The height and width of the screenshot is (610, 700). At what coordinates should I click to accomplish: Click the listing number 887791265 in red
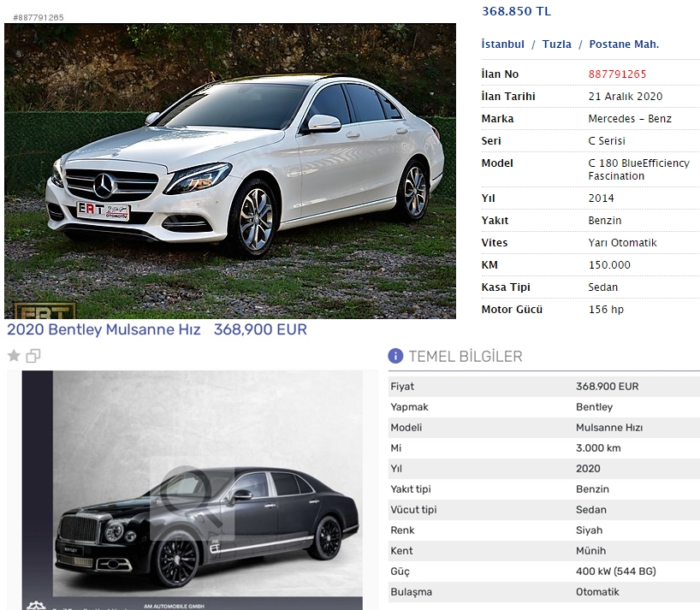(x=617, y=74)
